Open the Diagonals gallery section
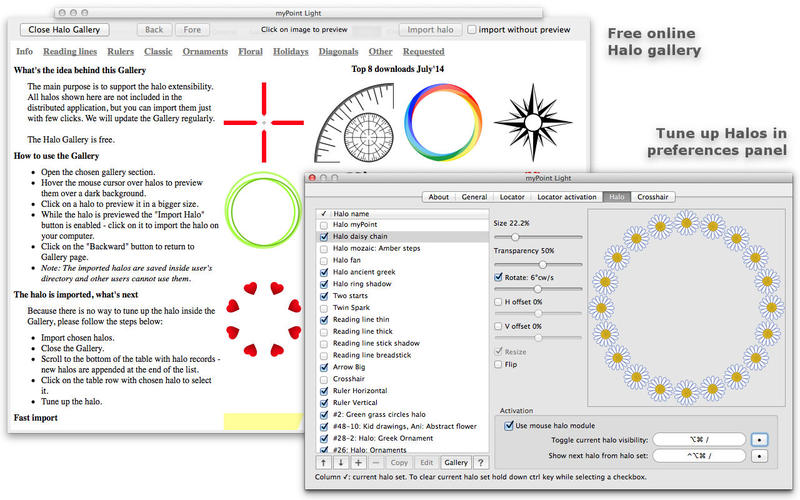This screenshot has width=800, height=500. point(338,52)
